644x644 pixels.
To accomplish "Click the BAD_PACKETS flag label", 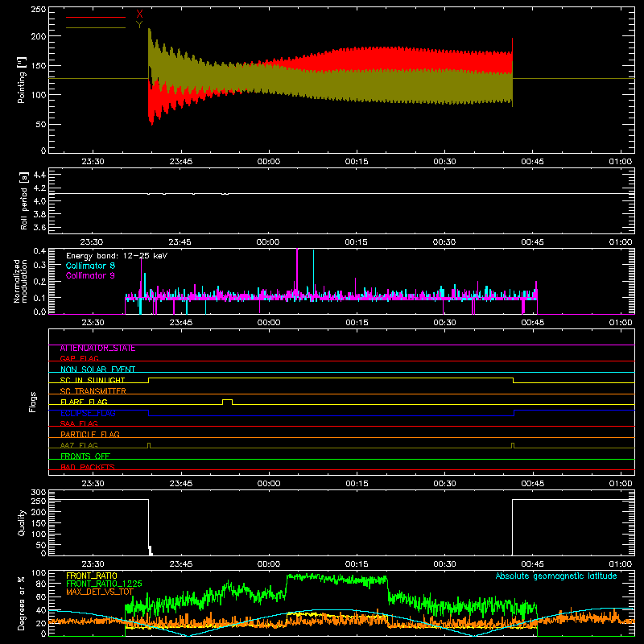I will coord(88,467).
